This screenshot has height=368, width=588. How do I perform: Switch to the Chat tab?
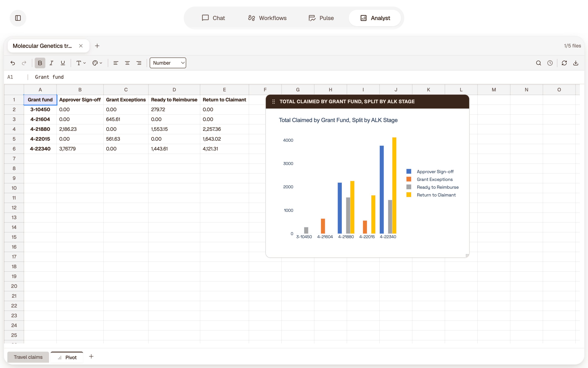tap(213, 18)
